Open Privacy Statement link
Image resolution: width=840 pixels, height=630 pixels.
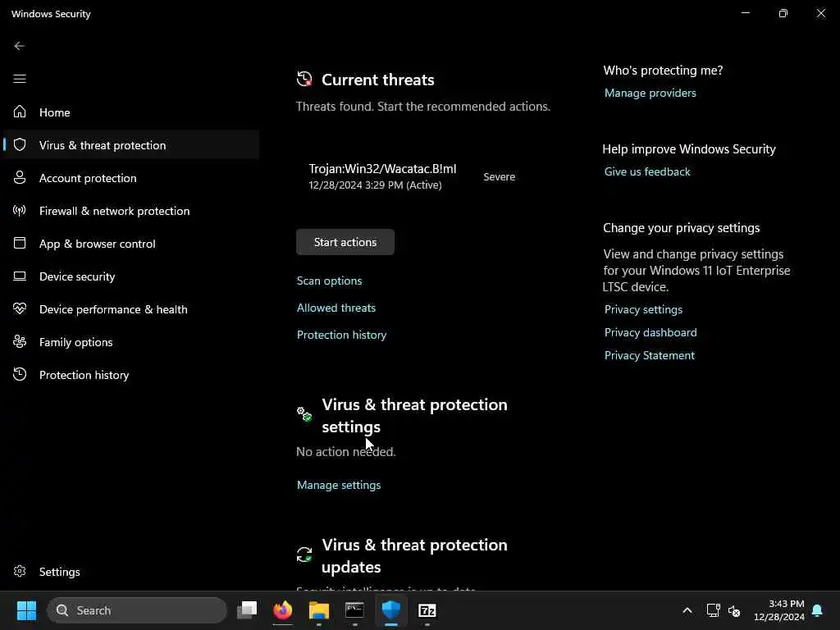pyautogui.click(x=650, y=355)
